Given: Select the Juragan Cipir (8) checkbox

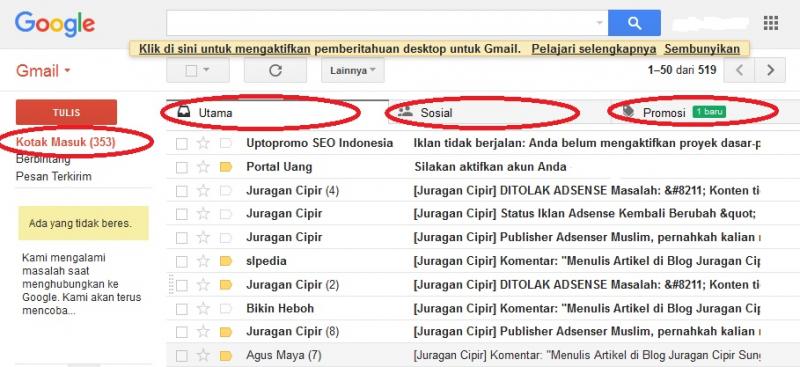Looking at the screenshot, I should pos(182,332).
